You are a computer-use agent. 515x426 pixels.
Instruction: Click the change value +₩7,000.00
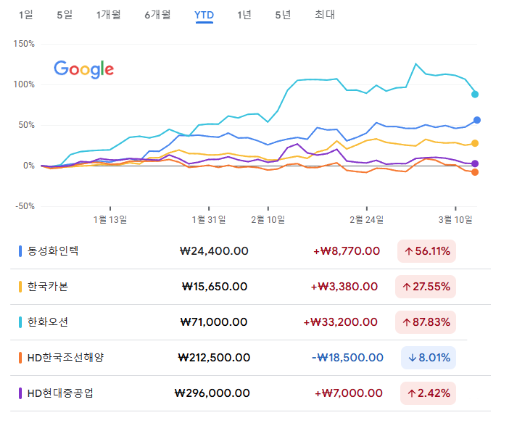349,393
